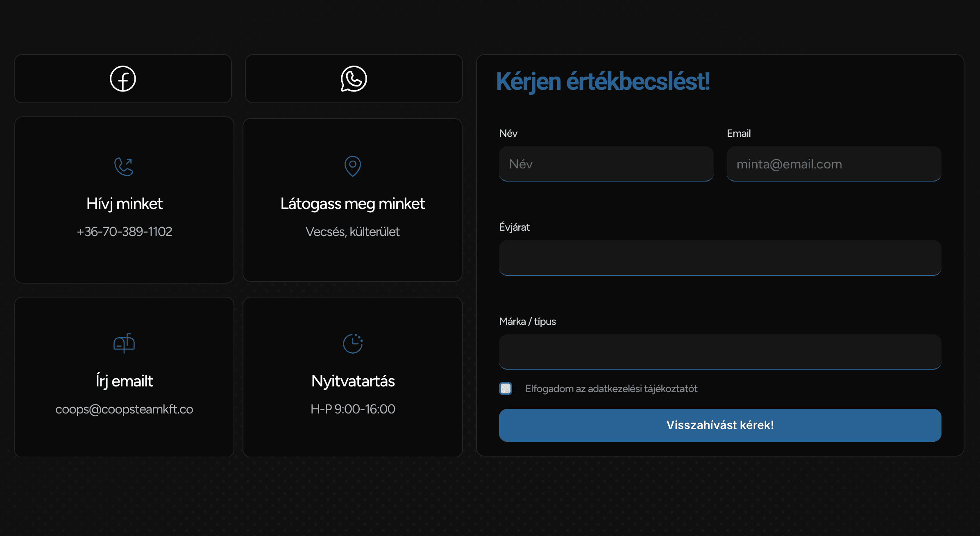Open the WhatsApp icon
This screenshot has height=536, width=980.
pos(353,79)
